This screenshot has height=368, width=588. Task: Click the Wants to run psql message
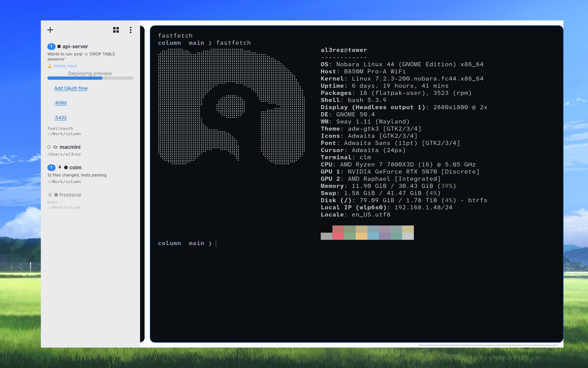[x=81, y=56]
